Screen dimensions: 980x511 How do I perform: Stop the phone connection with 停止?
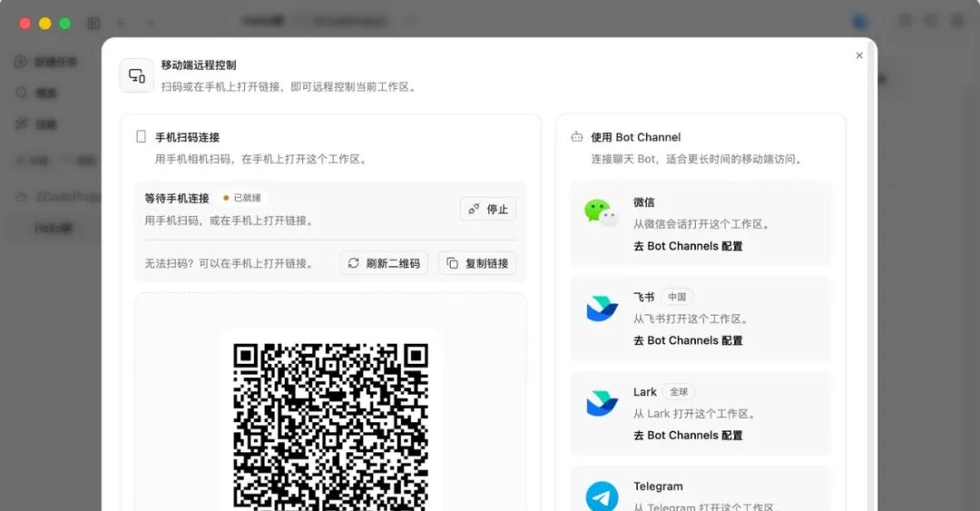click(x=488, y=209)
